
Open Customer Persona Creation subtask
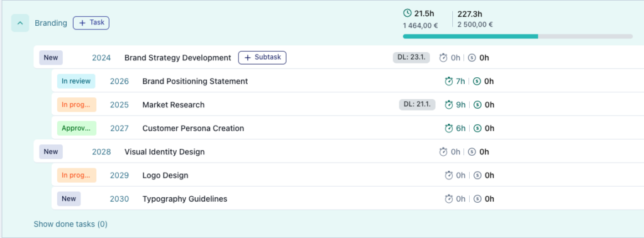[193, 129]
